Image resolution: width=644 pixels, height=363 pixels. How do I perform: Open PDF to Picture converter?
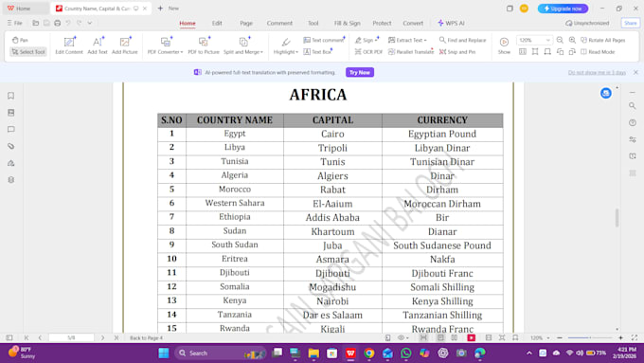(204, 45)
